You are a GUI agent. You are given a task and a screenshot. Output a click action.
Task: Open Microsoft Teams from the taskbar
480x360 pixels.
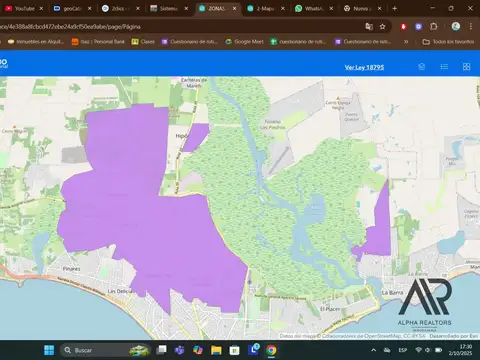tap(180, 350)
